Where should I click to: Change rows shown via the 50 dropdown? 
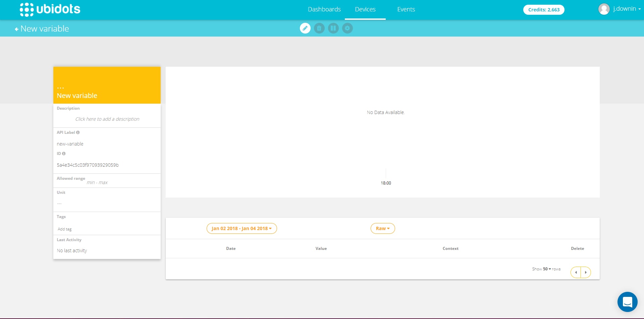547,269
